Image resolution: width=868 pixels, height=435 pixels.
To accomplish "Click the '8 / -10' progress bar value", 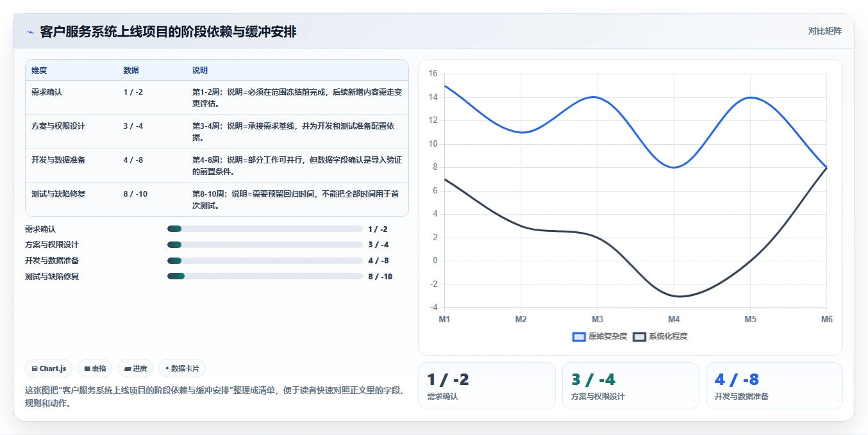I will pyautogui.click(x=380, y=277).
